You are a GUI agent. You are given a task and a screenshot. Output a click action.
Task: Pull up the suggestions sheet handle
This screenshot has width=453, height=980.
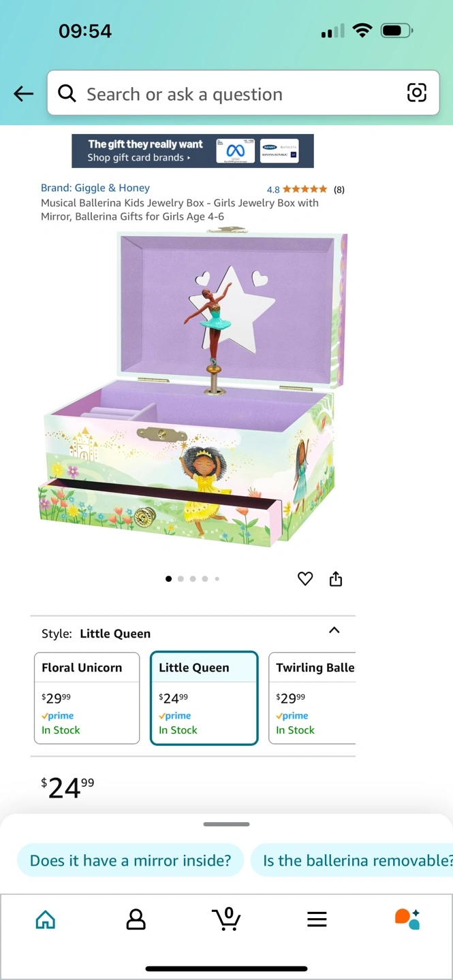point(226,824)
